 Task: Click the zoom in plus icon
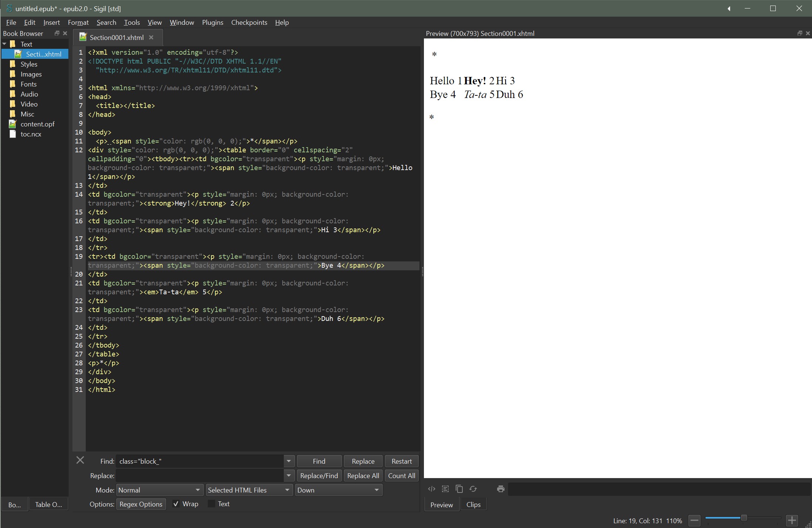coord(792,521)
